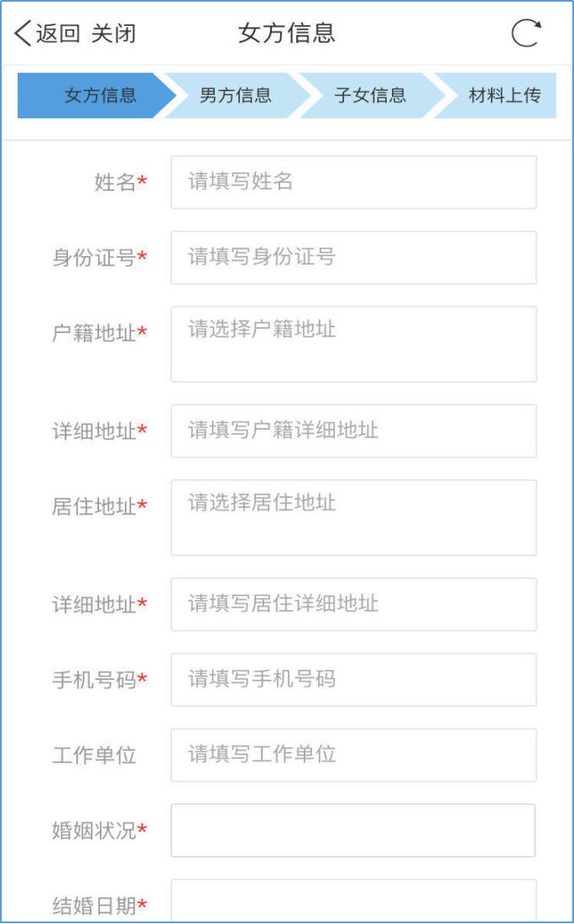
Task: Click the 关闭 close button
Action: [113, 34]
